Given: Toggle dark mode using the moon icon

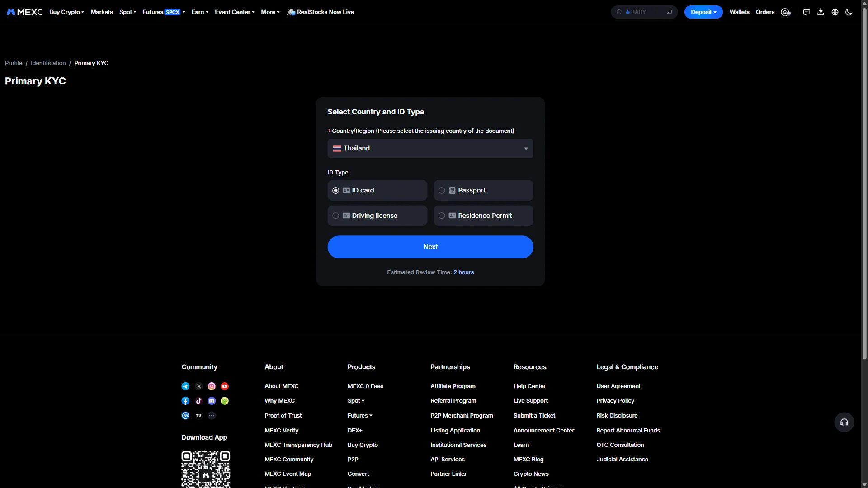Looking at the screenshot, I should coord(849,12).
